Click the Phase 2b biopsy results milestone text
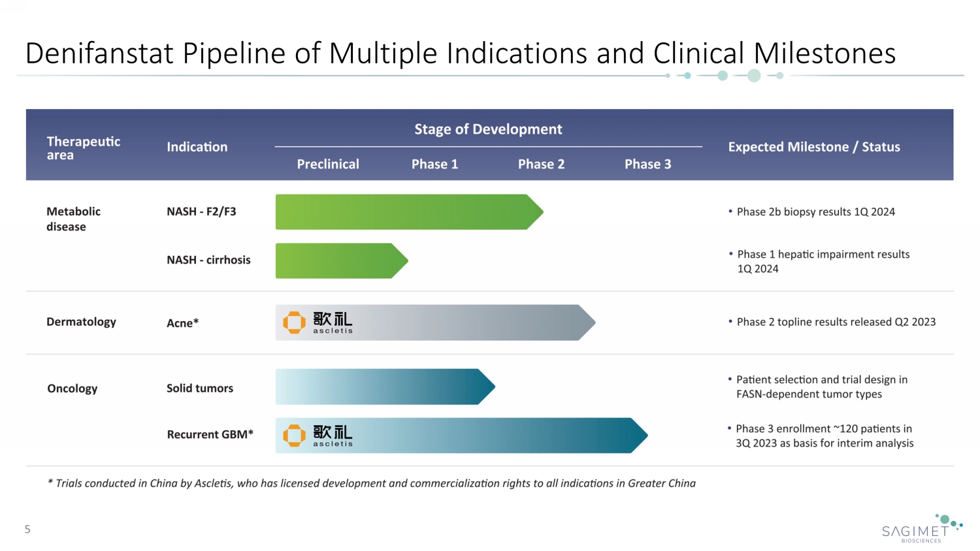 pos(815,212)
